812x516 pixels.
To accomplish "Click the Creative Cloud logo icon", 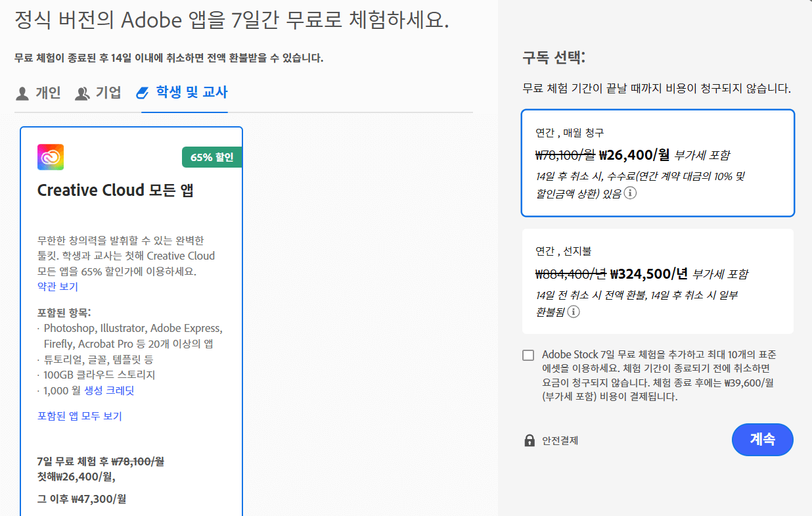I will point(51,157).
